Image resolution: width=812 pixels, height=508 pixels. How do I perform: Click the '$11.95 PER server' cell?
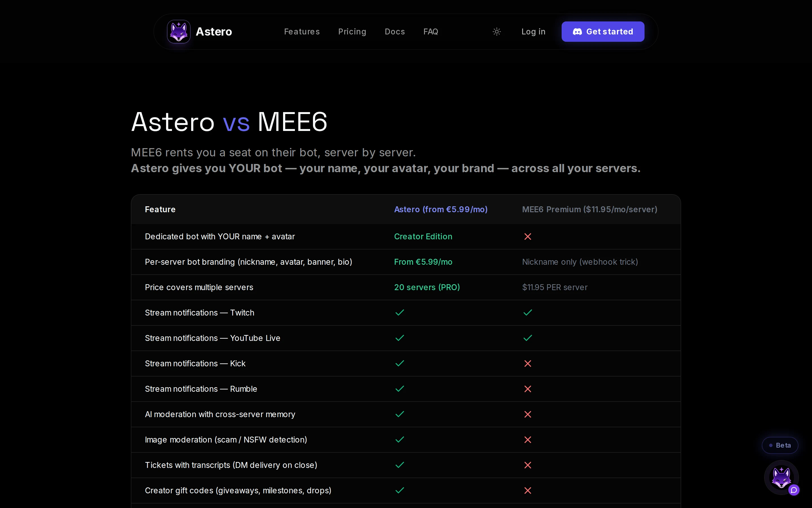(555, 287)
